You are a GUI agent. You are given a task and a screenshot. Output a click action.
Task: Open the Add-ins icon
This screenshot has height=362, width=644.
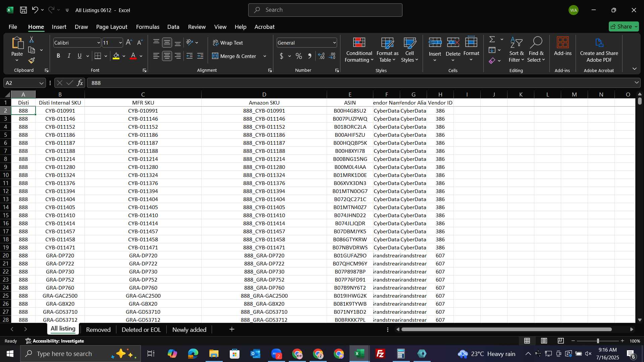562,46
